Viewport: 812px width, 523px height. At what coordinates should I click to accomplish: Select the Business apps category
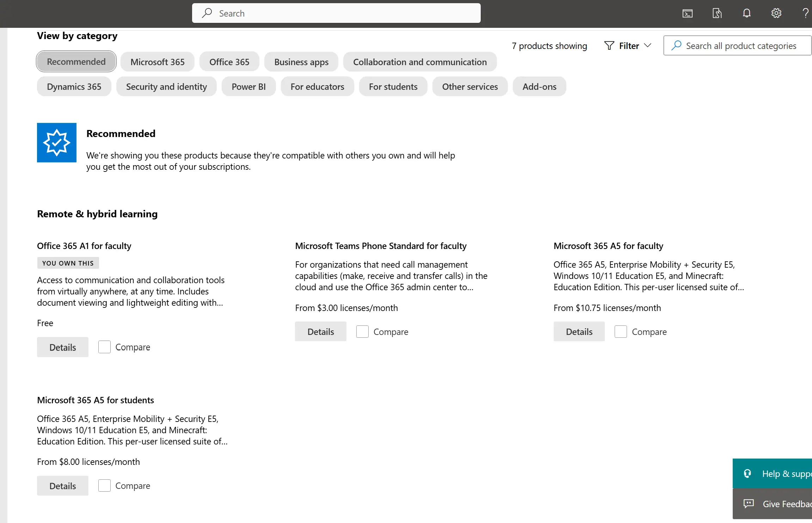coord(301,62)
